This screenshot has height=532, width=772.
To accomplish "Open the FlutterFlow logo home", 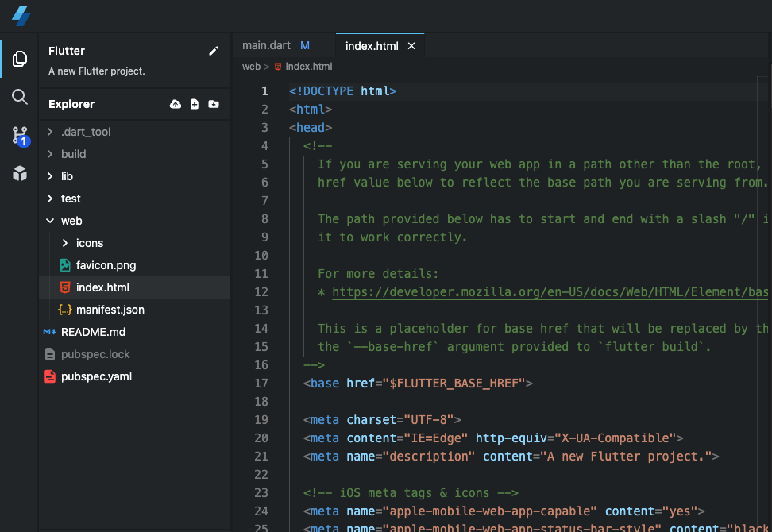I will click(x=21, y=16).
